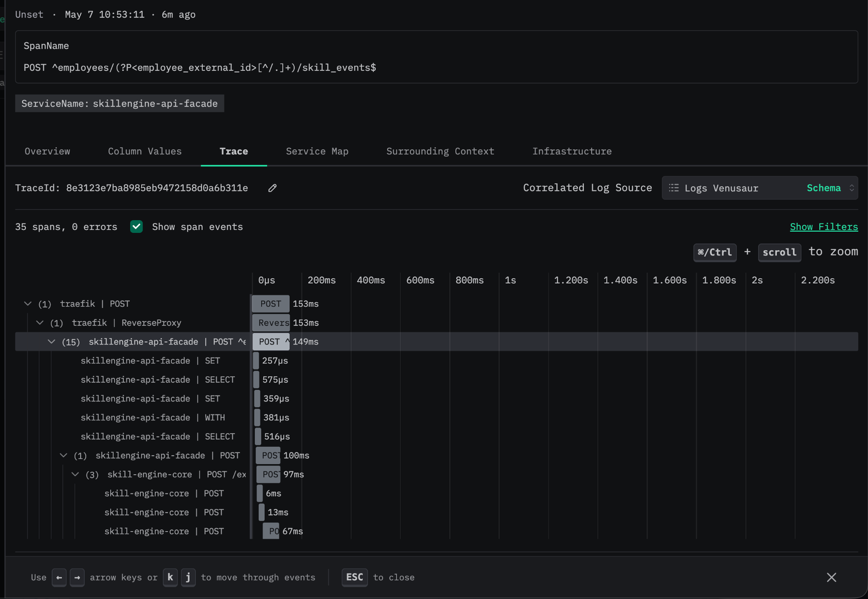Click the TraceId value text

157,188
